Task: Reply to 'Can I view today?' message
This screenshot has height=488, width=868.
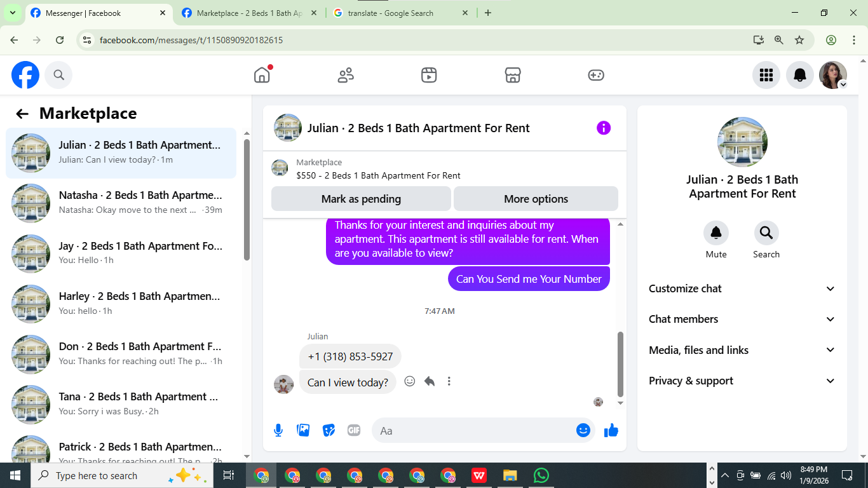Action: (x=430, y=381)
